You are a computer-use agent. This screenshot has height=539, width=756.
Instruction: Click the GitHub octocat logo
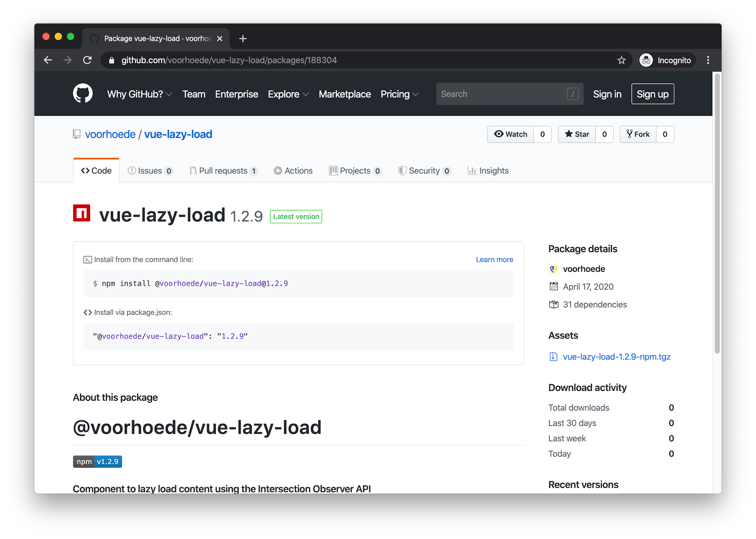tap(83, 93)
